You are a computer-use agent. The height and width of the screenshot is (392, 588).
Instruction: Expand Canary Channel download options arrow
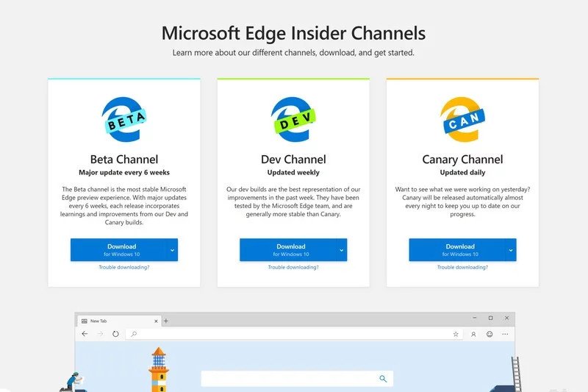(511, 250)
